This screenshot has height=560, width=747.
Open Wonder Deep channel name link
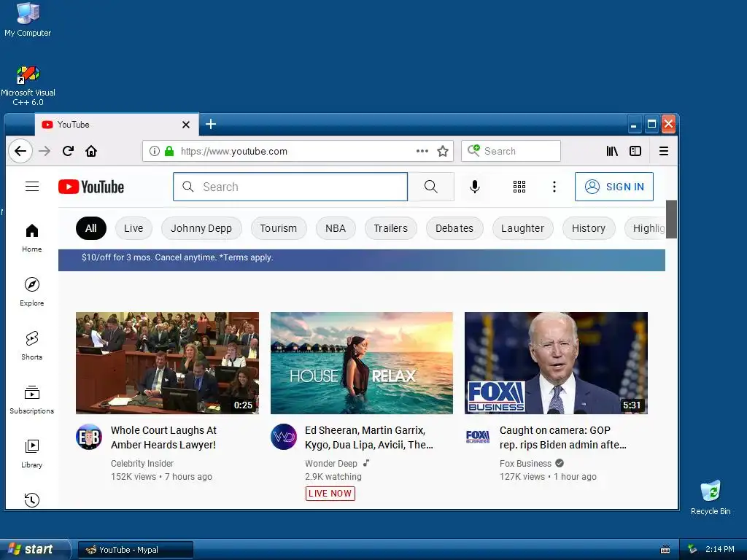[x=330, y=463]
